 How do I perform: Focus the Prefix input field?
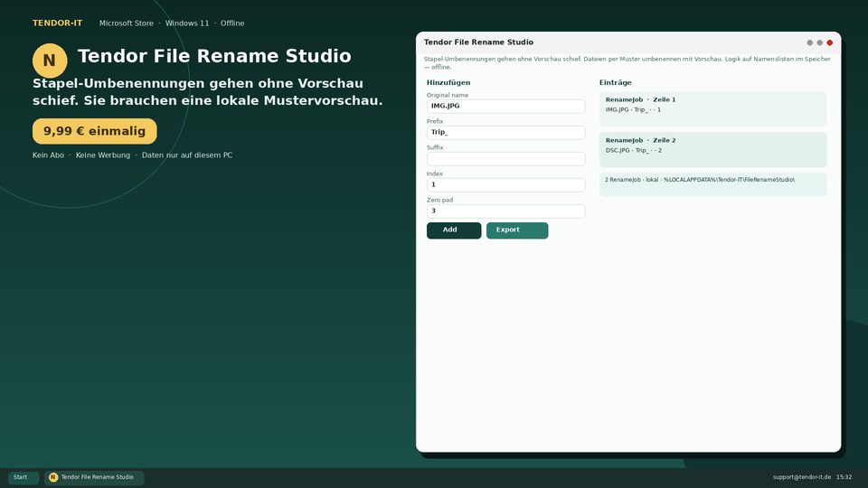[x=505, y=132]
